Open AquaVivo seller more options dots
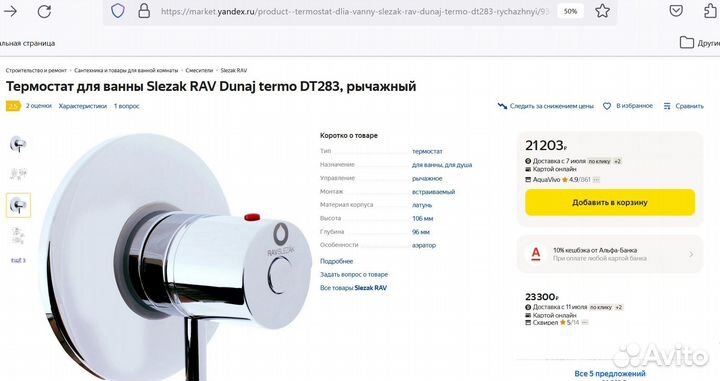Image resolution: width=720 pixels, height=381 pixels. tap(596, 180)
